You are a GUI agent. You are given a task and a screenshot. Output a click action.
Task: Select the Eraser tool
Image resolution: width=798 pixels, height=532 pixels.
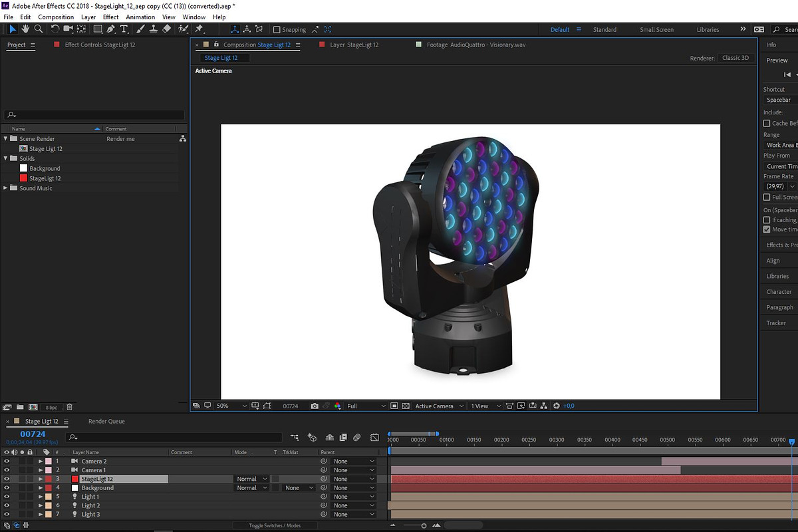click(x=166, y=29)
